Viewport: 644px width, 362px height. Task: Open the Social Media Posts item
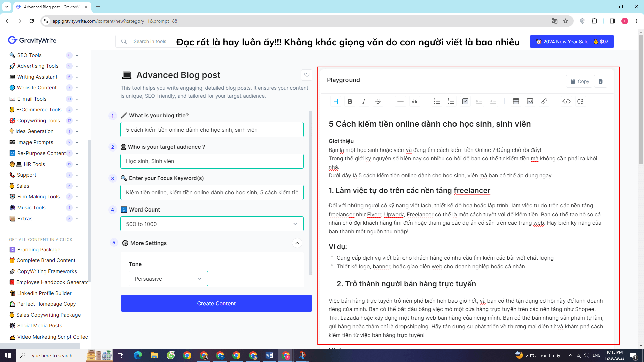coord(40,326)
